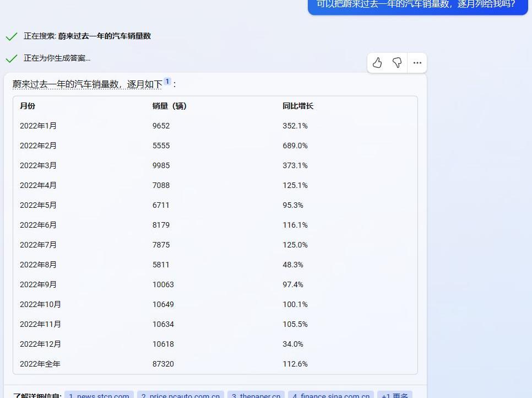Select growth value 689.0%
Viewport: 532px width, 398px height.
click(x=295, y=146)
